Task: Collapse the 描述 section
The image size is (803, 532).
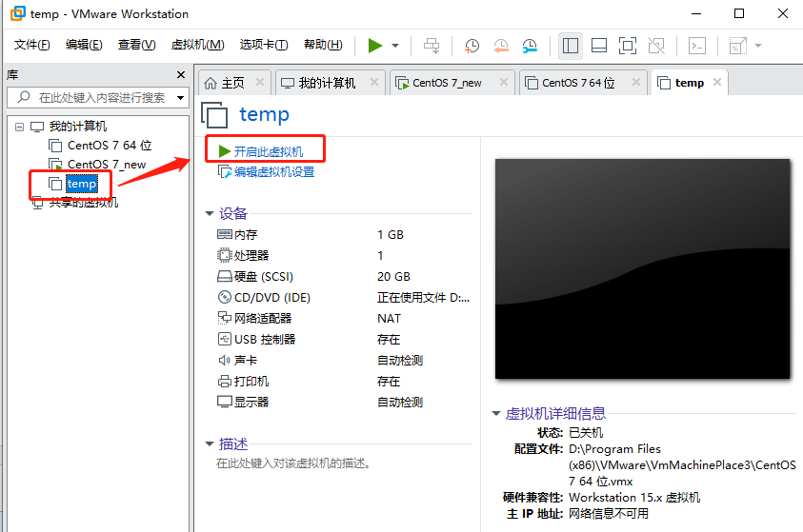Action: (209, 444)
